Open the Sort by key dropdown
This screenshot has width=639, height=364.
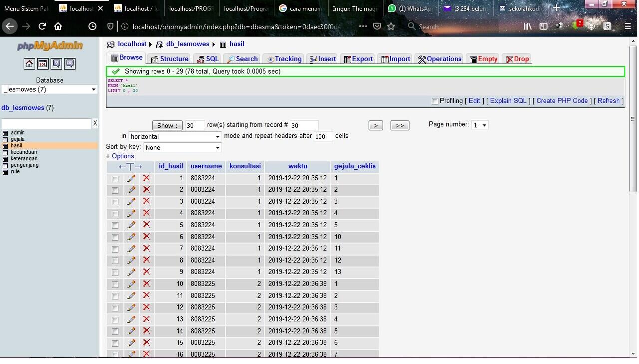pos(182,148)
